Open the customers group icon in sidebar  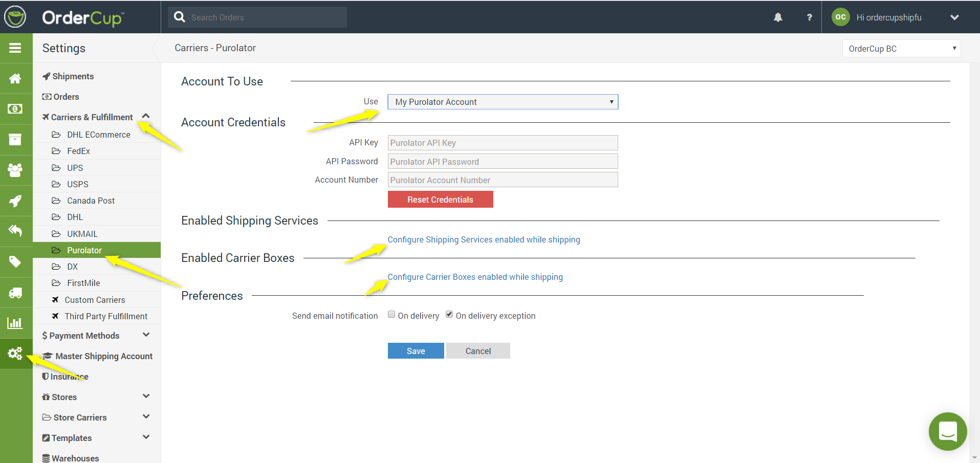click(x=15, y=170)
